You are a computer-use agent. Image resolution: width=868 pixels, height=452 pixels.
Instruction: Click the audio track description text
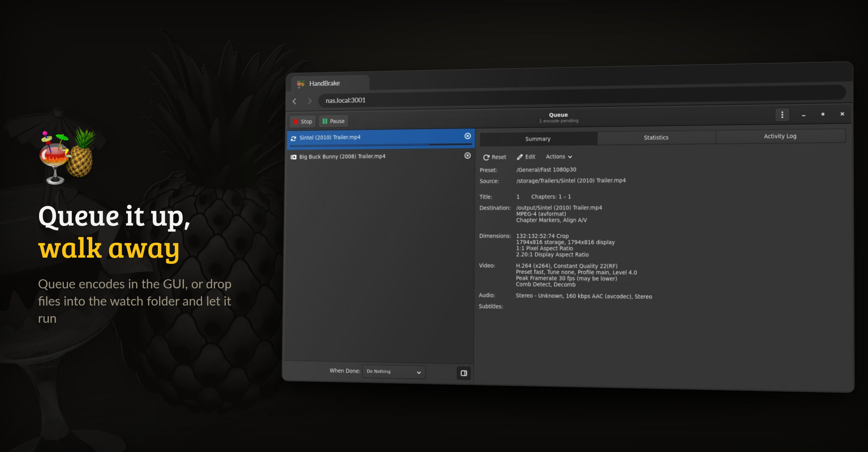(584, 296)
